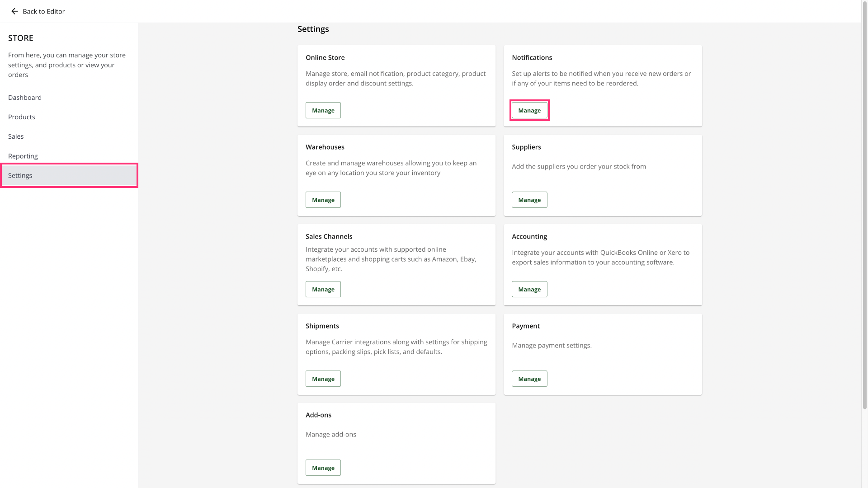
Task: Manage Online Store settings
Action: click(x=323, y=110)
